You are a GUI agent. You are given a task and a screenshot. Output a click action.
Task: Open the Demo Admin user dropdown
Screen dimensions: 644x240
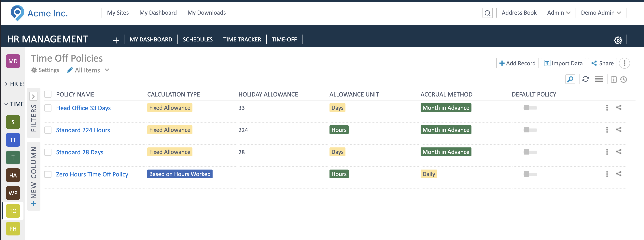click(x=600, y=13)
